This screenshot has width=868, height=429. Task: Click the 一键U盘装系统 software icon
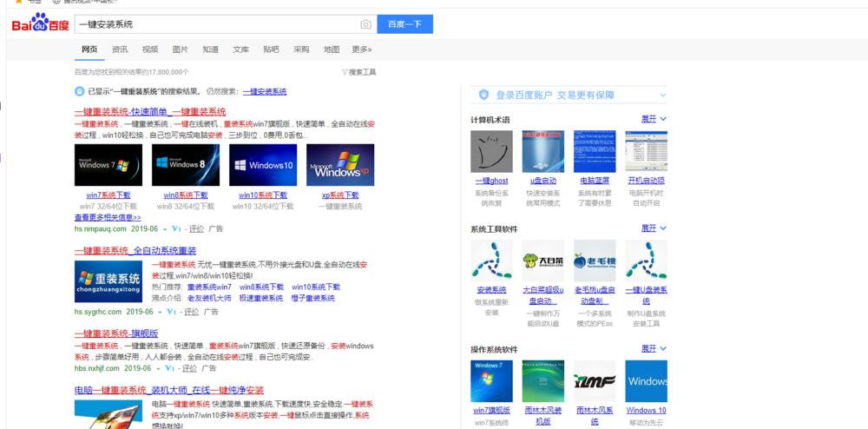(x=646, y=261)
